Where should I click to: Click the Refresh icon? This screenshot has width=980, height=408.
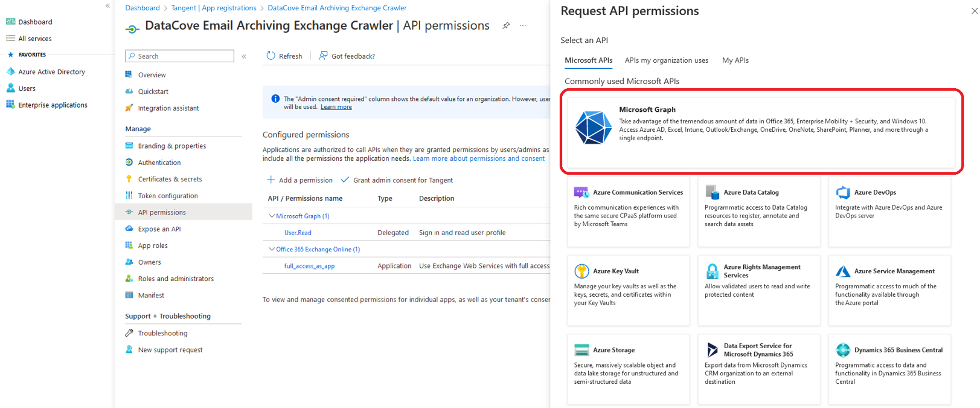271,56
